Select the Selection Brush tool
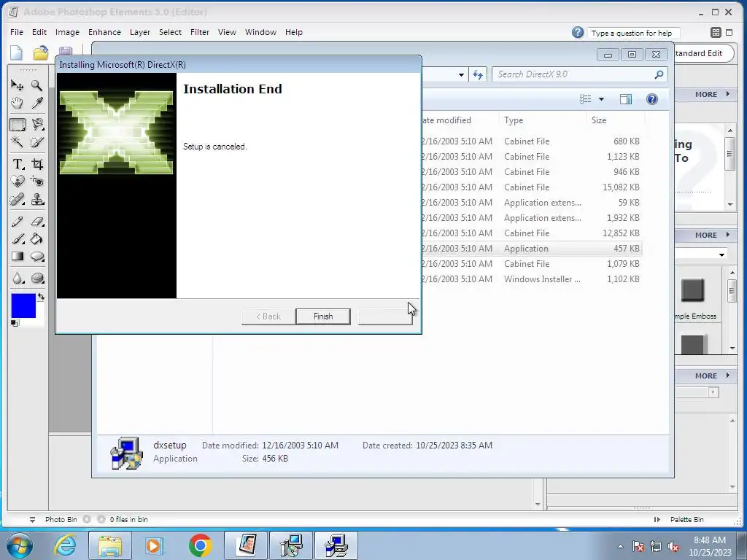The height and width of the screenshot is (560, 747). (36, 142)
